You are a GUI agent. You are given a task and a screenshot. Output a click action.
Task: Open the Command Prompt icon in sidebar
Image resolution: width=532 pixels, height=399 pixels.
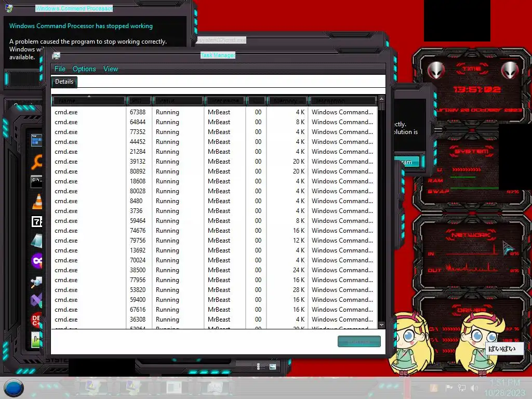click(x=37, y=181)
